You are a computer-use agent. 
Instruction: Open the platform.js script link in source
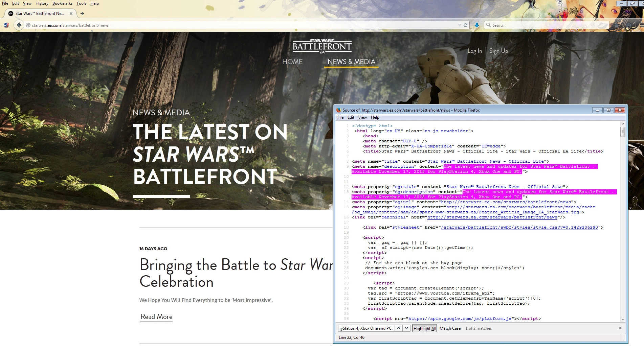click(460, 319)
